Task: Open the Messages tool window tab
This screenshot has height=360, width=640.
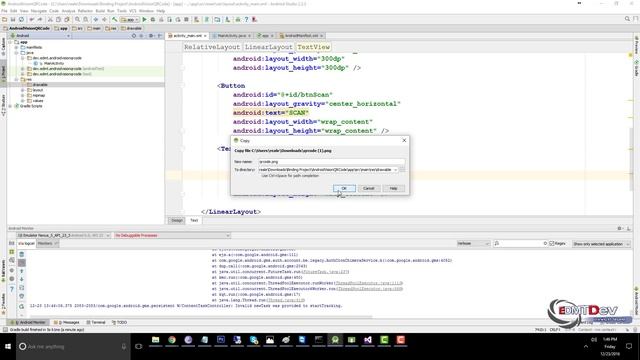Action: 67,322
